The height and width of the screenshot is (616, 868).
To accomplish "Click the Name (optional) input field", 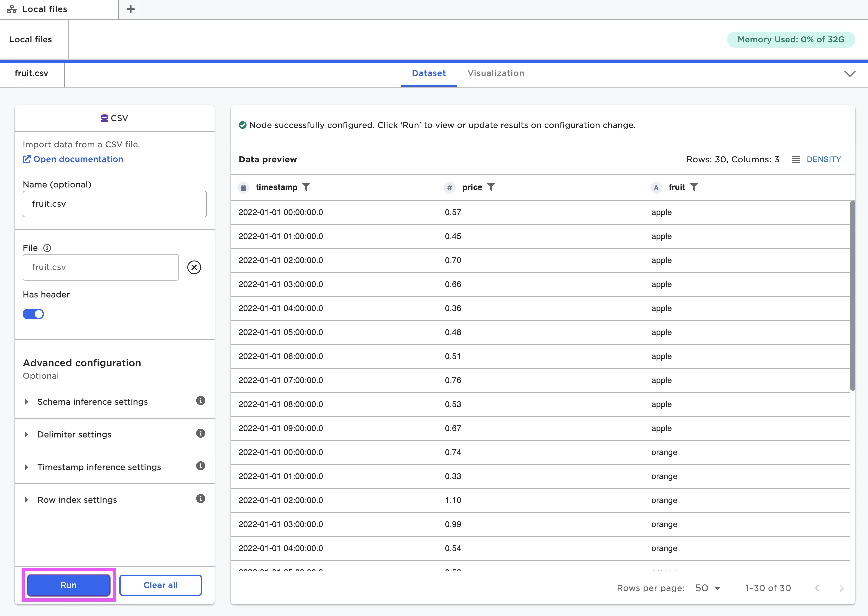I will (x=115, y=204).
